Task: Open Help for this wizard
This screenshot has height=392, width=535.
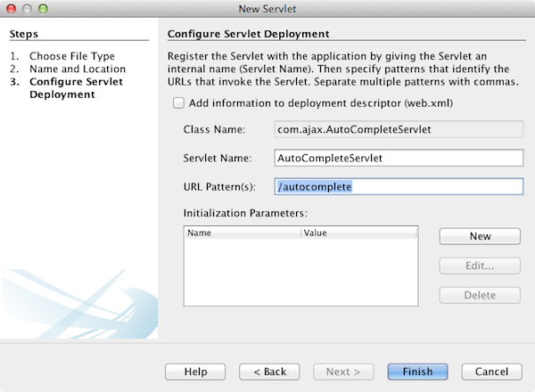Action: tap(196, 372)
